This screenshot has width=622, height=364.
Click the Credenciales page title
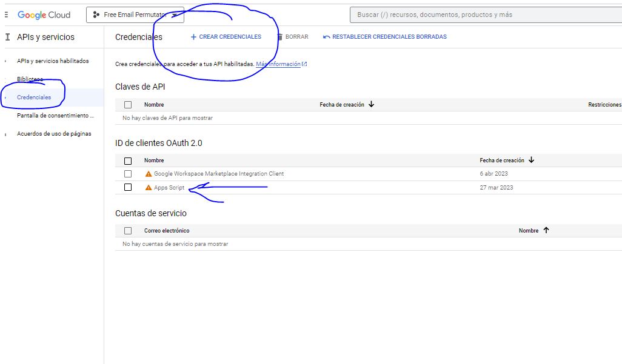[x=138, y=37]
